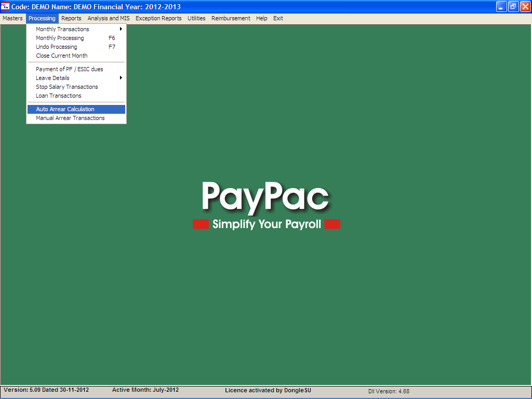Choose Stop Salary Transactions

point(76,87)
